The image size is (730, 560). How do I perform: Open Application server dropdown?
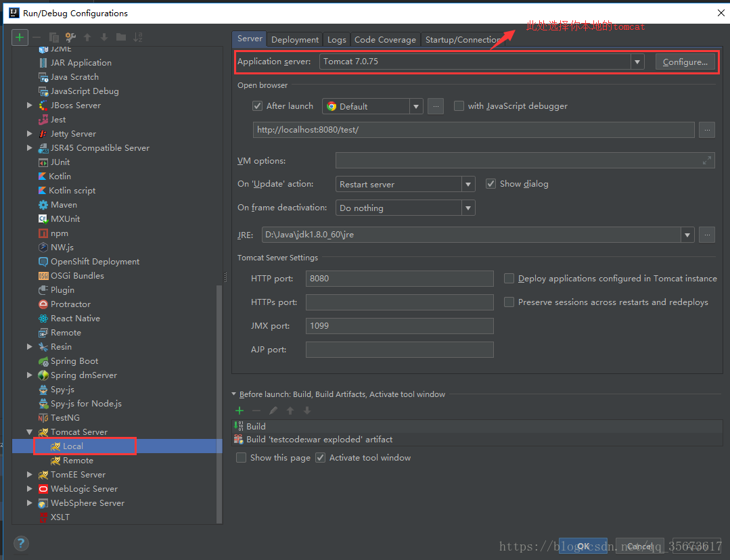(637, 62)
